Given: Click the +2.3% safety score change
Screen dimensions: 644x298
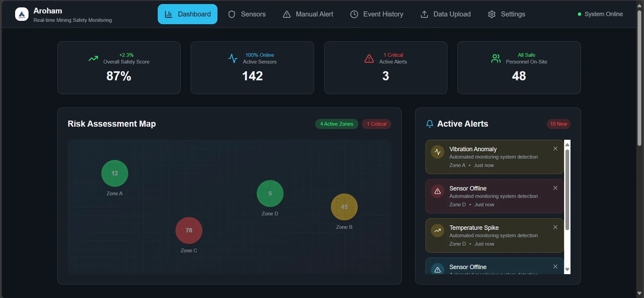Looking at the screenshot, I should [127, 55].
